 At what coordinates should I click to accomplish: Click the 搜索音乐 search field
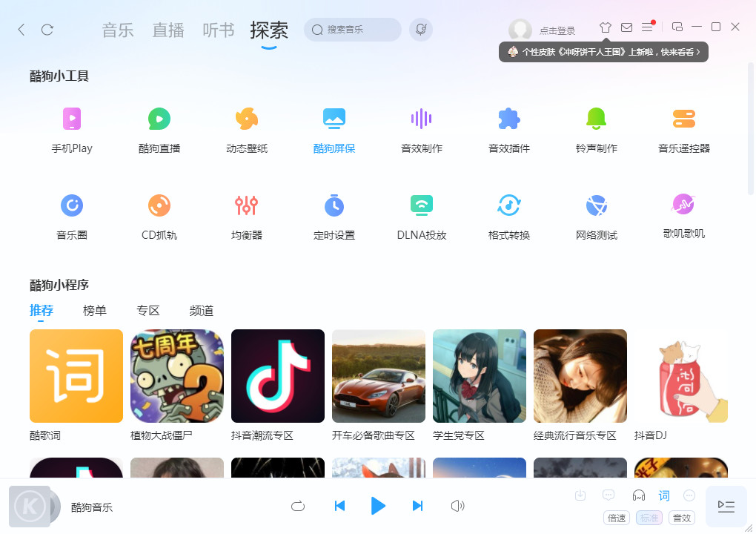point(353,30)
